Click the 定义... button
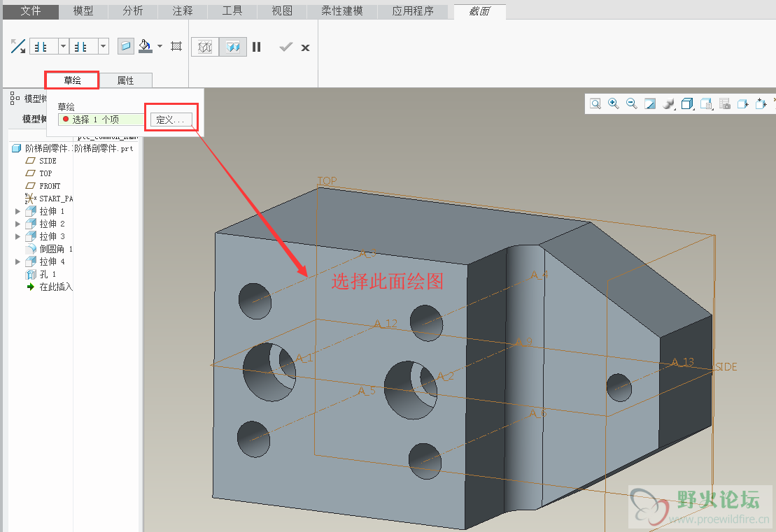The image size is (776, 532). [171, 119]
